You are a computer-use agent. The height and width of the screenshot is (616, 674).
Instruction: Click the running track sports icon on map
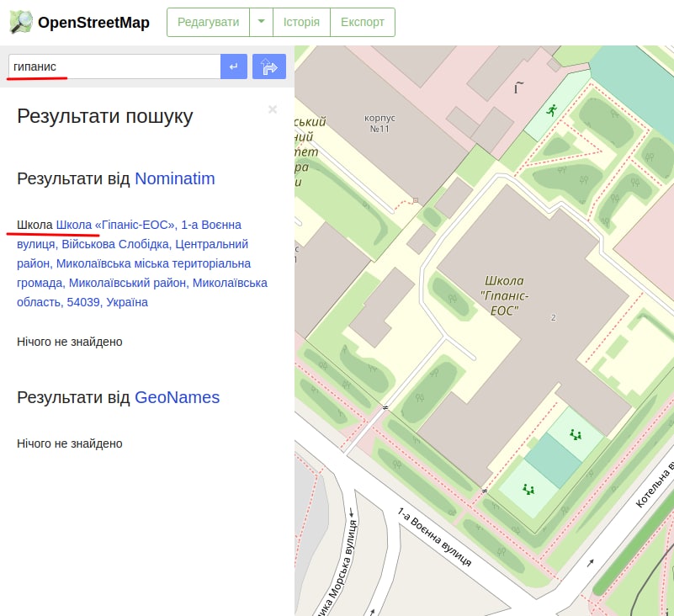tap(551, 110)
